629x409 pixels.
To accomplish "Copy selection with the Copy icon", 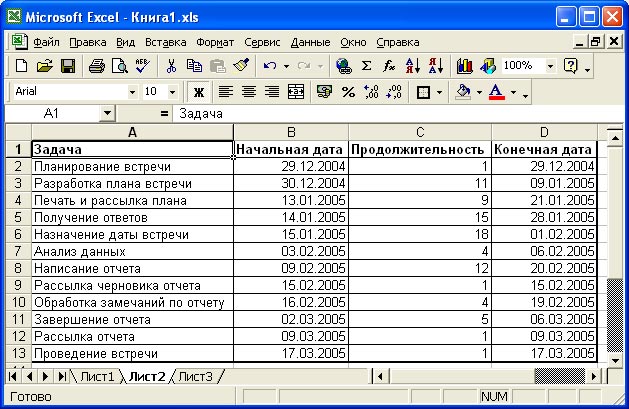I will (195, 66).
